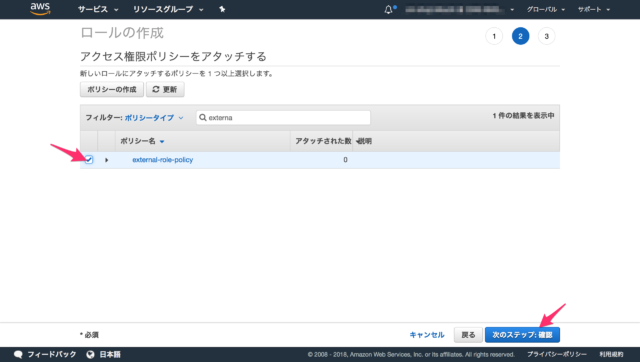Change language via 日本語
This screenshot has height=362, width=640.
pos(110,354)
